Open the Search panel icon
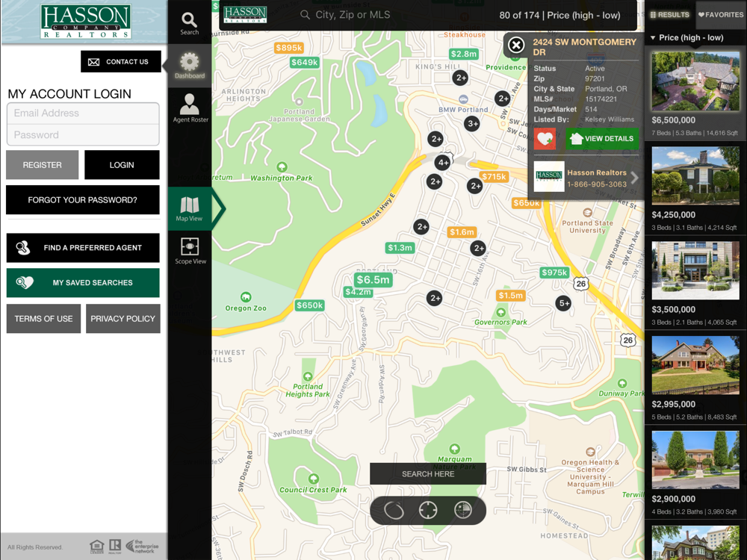Screen dimensions: 747x560 pyautogui.click(x=190, y=22)
